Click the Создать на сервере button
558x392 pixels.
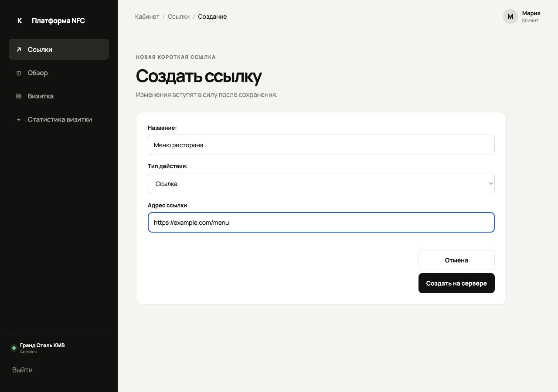(x=456, y=283)
